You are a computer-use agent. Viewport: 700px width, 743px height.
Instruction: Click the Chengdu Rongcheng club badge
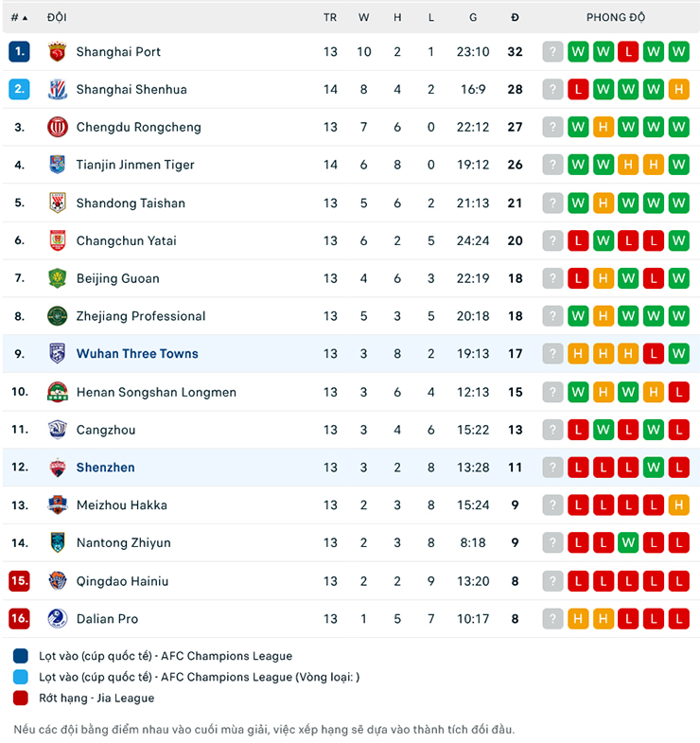click(x=58, y=127)
